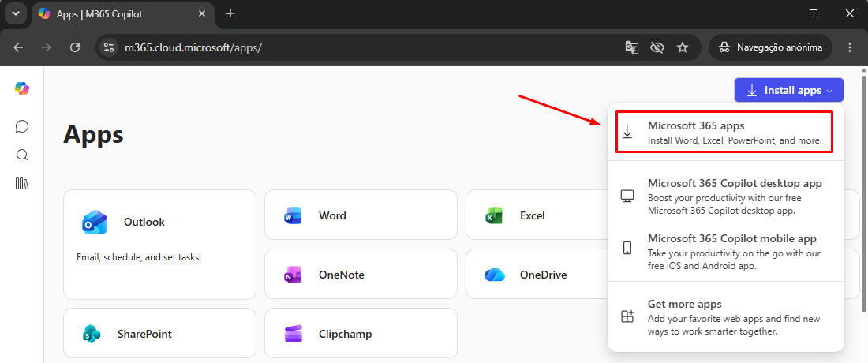Open the Copilot logo in sidebar
868x363 pixels.
(x=22, y=88)
